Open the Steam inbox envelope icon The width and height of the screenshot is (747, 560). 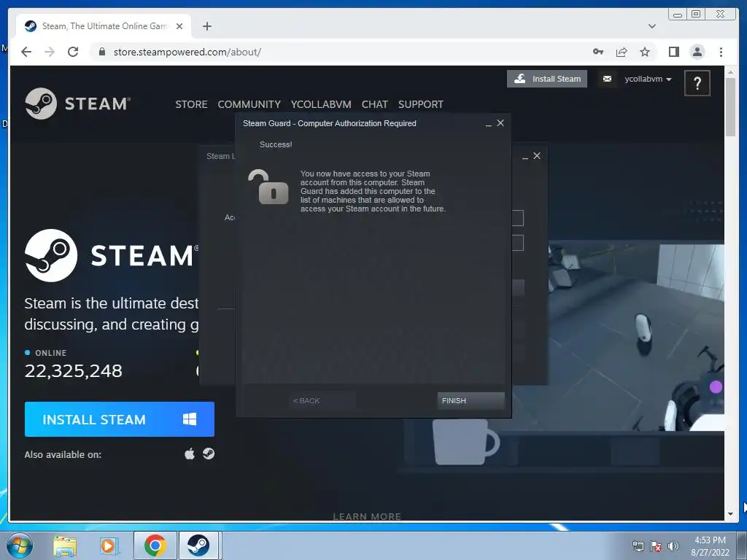point(607,79)
